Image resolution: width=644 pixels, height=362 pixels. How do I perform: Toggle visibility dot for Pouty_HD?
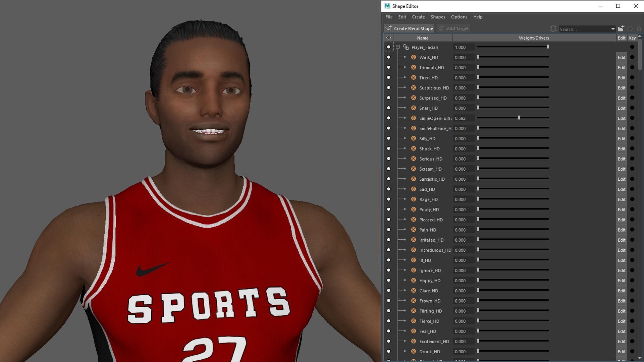[388, 209]
